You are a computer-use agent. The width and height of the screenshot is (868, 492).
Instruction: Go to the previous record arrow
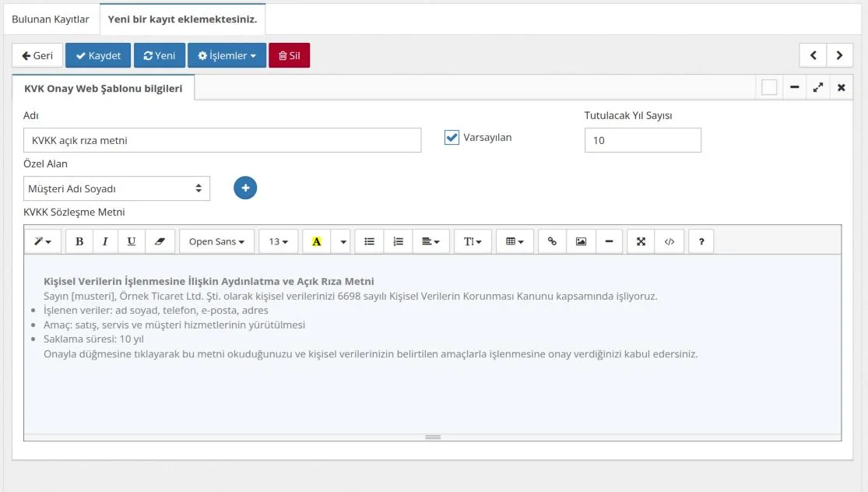(x=814, y=55)
